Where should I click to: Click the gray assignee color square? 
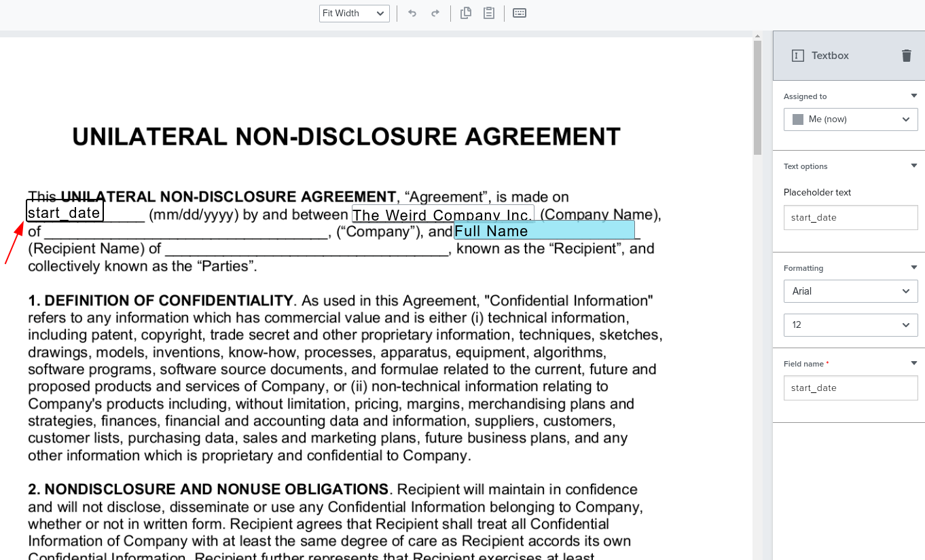click(797, 119)
